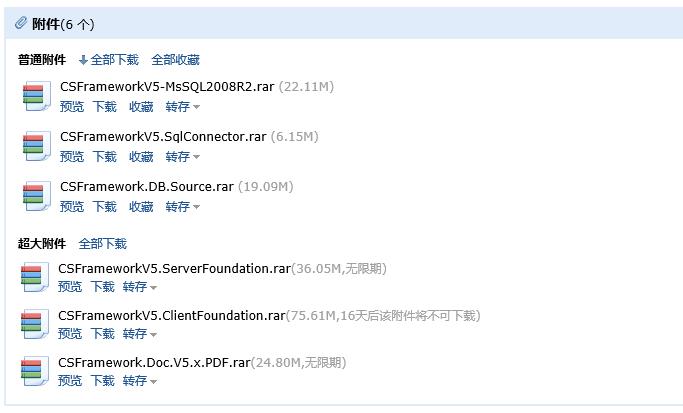Click the CSFramework.DB.Source.rar archive icon

click(x=36, y=196)
